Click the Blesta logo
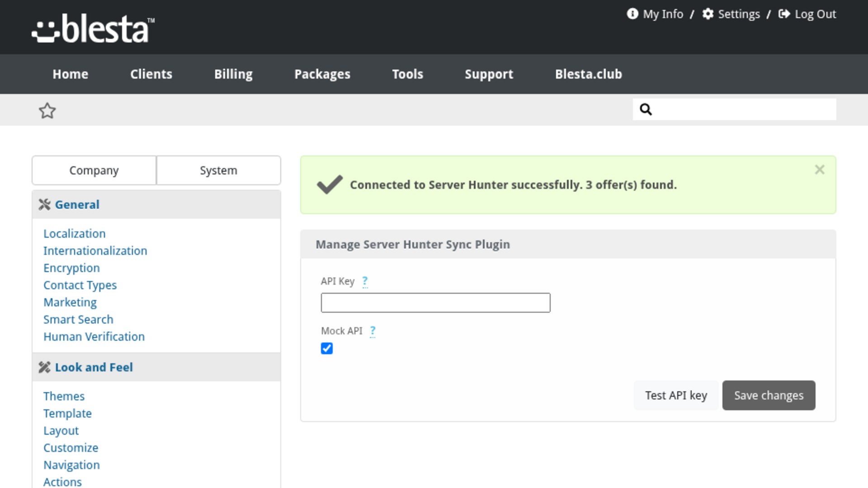The image size is (868, 488). 93,28
